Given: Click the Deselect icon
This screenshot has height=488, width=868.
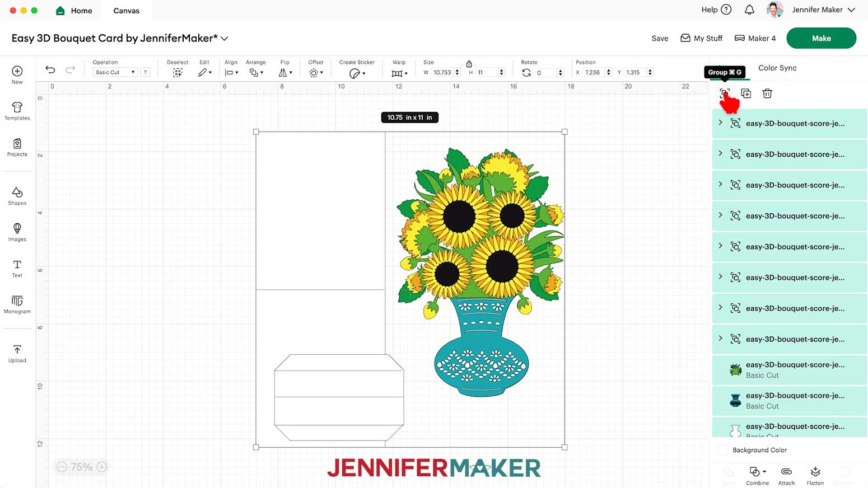Looking at the screenshot, I should point(178,73).
